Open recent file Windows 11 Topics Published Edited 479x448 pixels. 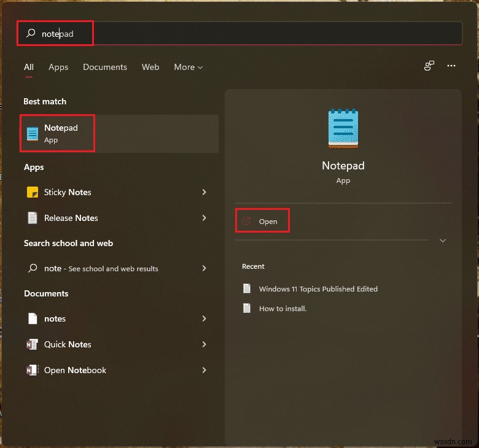pos(318,289)
